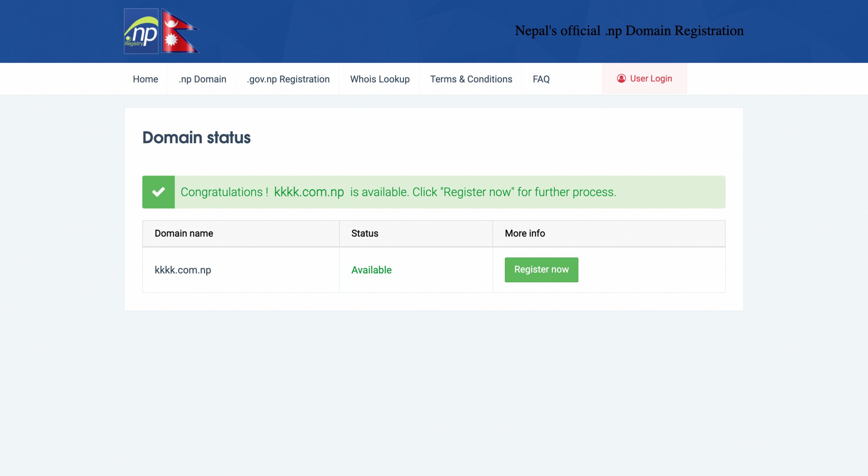The image size is (868, 476).
Task: Open the .np Domain section
Action: point(202,79)
